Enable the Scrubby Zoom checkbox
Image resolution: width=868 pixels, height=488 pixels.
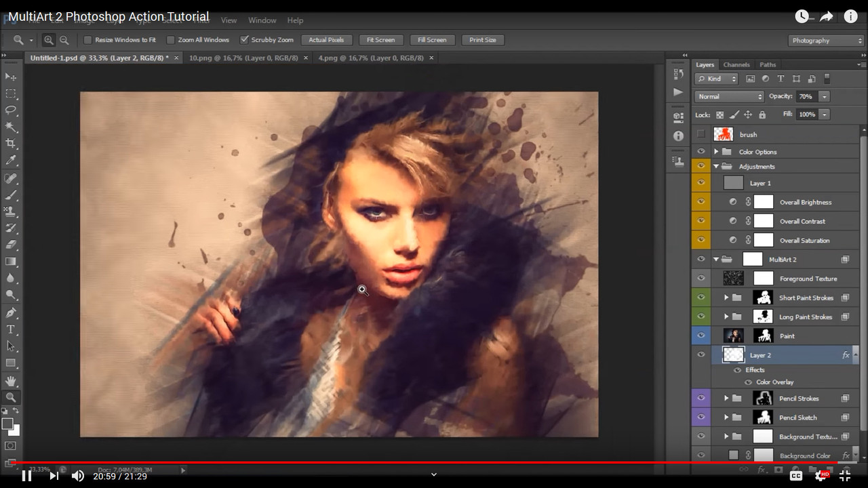tap(245, 39)
